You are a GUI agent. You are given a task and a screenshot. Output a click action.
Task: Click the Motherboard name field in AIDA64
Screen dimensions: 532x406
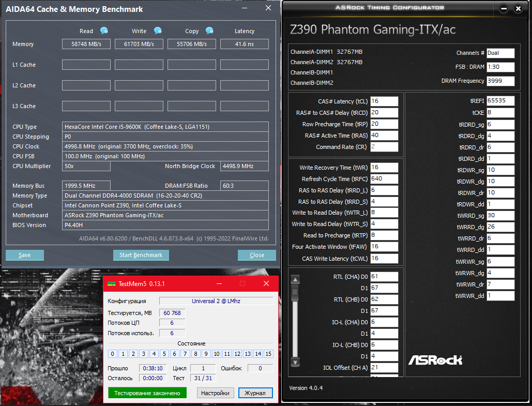tap(165, 215)
